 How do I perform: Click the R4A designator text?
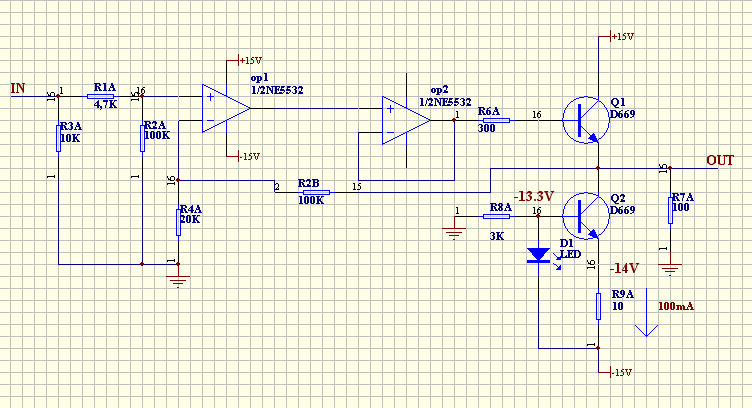point(190,210)
